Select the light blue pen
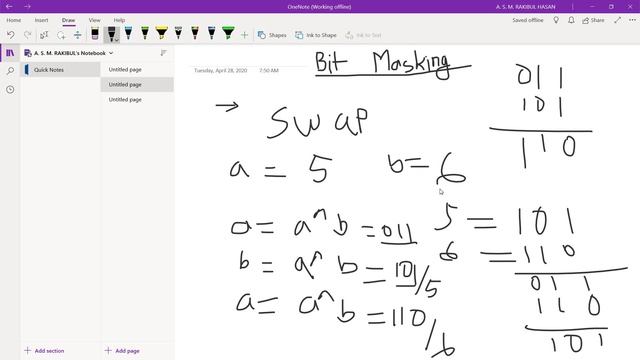This screenshot has height=360, width=640. pyautogui.click(x=128, y=33)
